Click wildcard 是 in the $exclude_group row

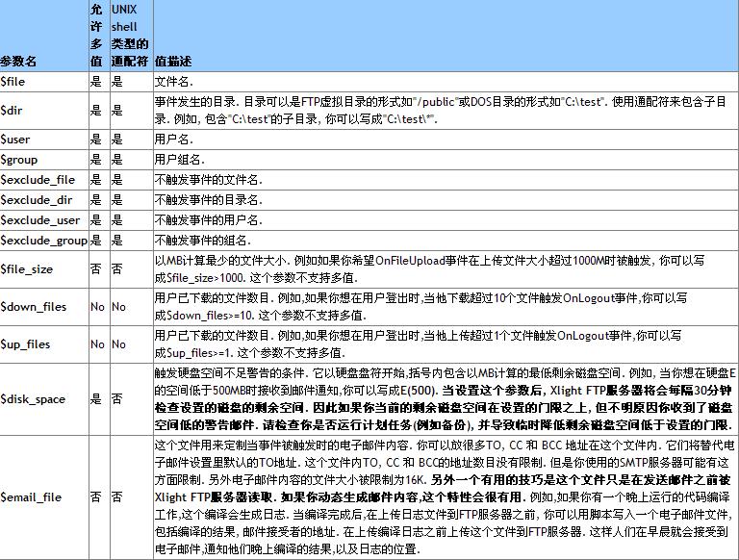click(x=116, y=241)
